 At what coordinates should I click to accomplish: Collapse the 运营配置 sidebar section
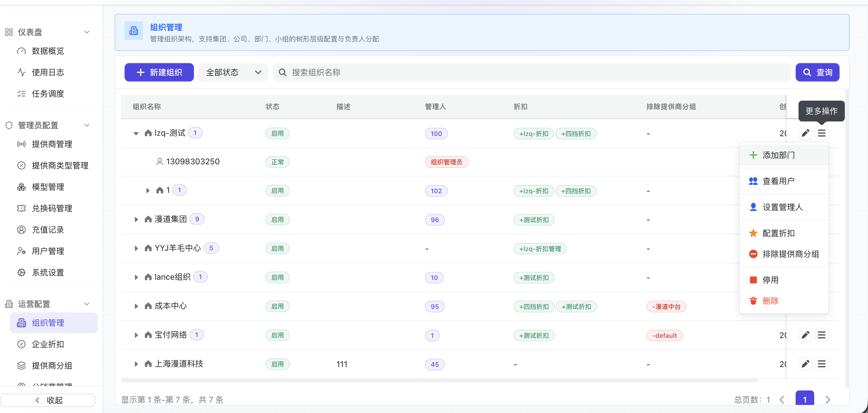click(87, 304)
